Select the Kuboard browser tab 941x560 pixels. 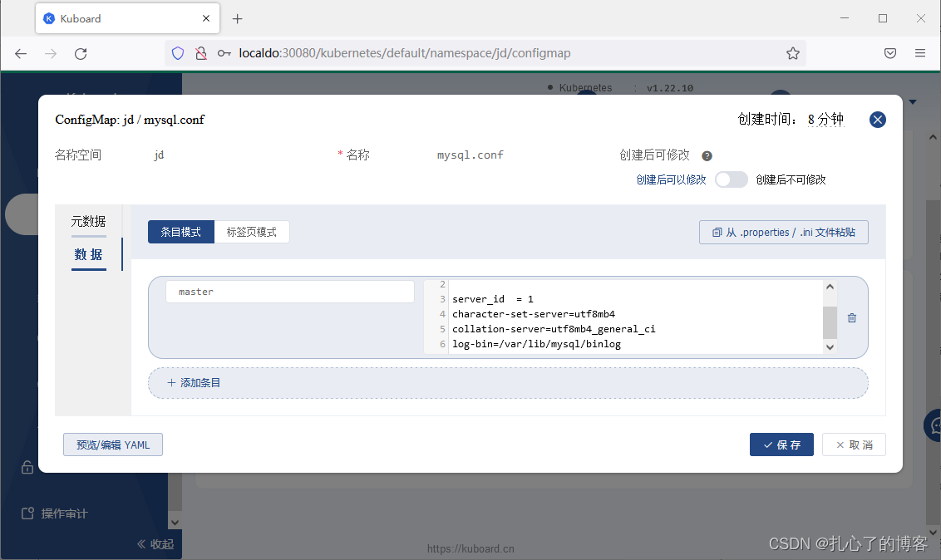127,18
